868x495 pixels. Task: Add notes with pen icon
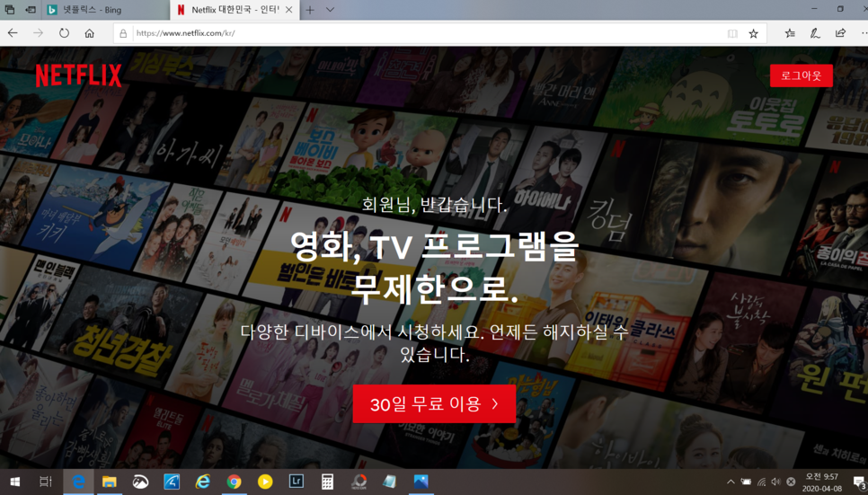coord(815,33)
